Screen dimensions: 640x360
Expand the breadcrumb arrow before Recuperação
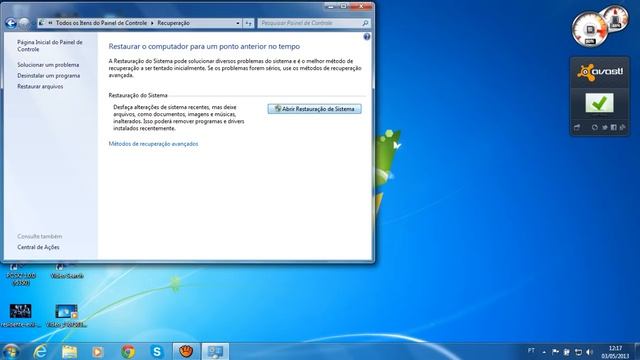(152, 23)
